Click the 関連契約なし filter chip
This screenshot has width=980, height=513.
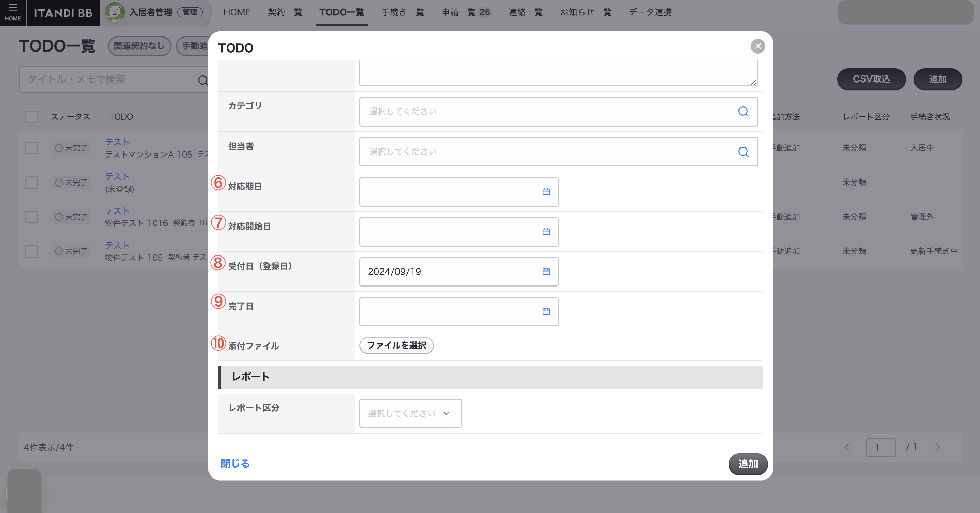tap(139, 46)
